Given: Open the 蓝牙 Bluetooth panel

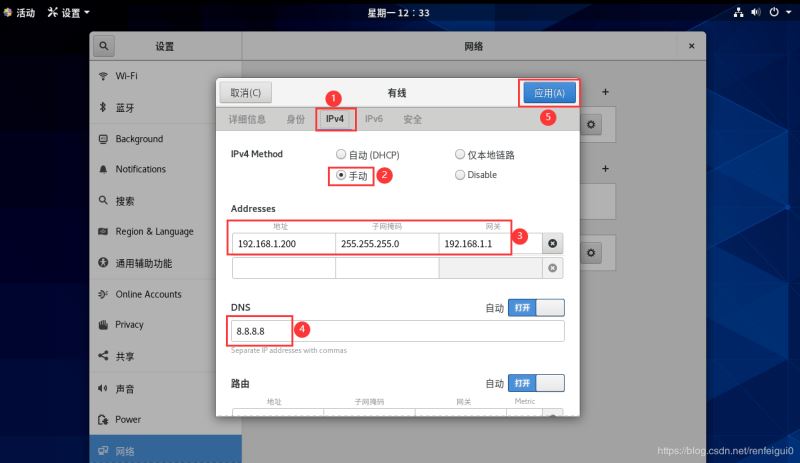Looking at the screenshot, I should point(124,107).
